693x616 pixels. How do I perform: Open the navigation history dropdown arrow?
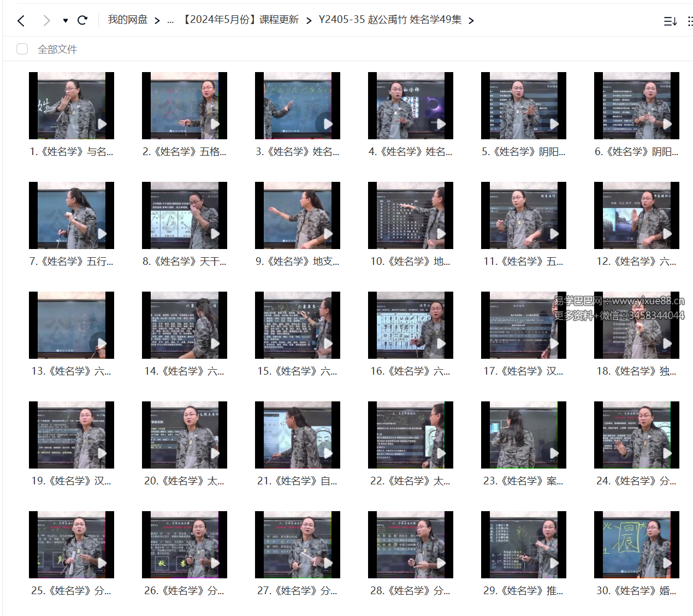click(66, 21)
